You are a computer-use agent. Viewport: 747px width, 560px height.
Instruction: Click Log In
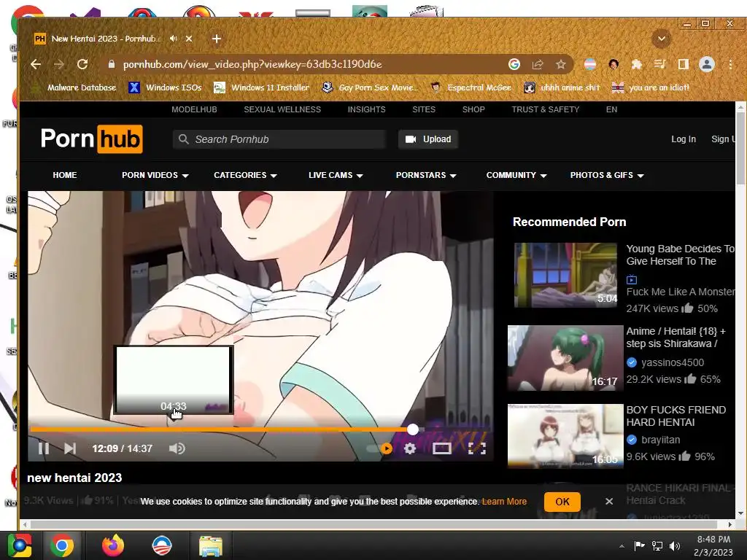point(684,139)
